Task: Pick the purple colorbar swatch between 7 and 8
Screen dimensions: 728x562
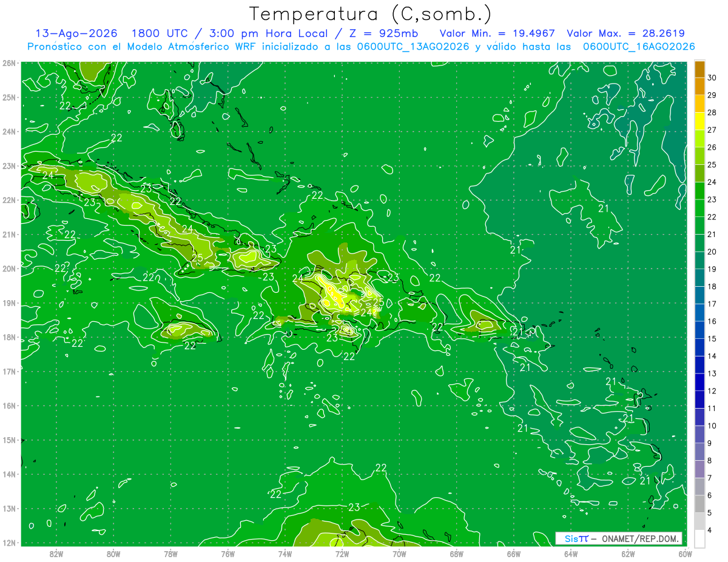Action: click(699, 469)
